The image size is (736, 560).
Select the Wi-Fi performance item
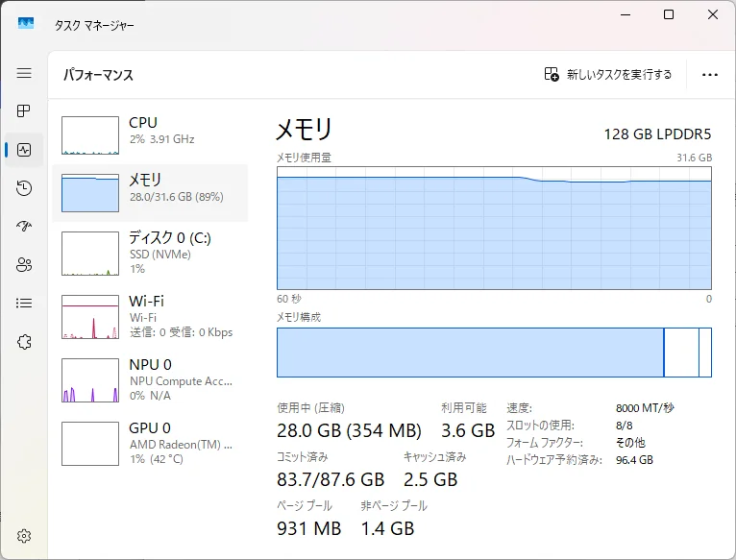pyautogui.click(x=150, y=317)
